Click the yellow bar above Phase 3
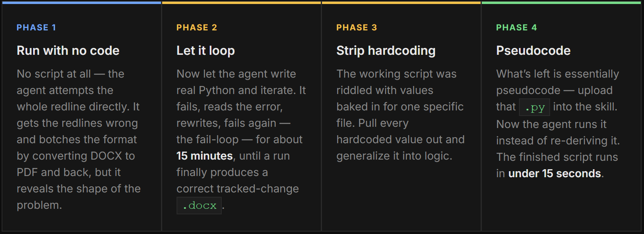This screenshot has height=234, width=644. pos(401,3)
